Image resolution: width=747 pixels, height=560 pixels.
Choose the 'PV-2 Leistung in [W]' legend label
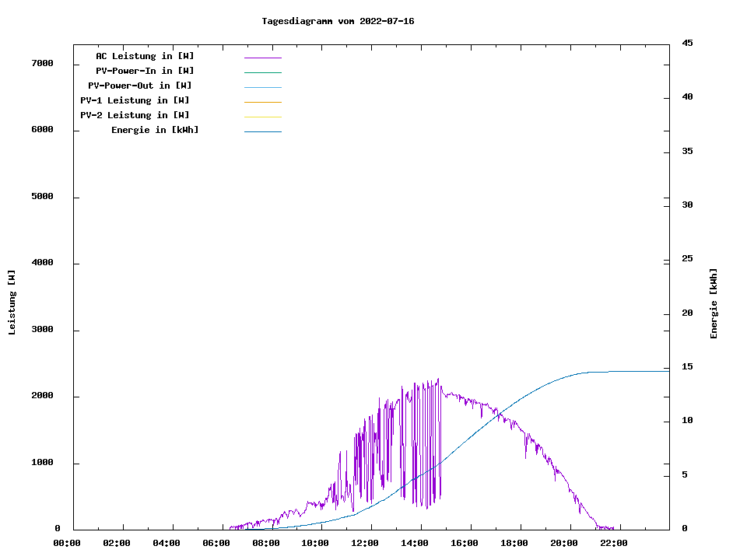click(x=135, y=115)
